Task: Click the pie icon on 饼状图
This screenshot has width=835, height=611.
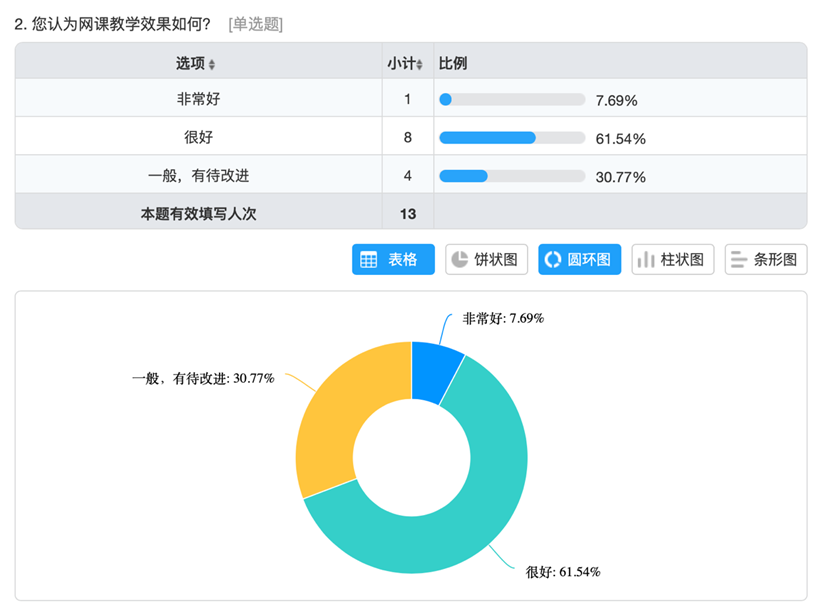Action: 460,260
